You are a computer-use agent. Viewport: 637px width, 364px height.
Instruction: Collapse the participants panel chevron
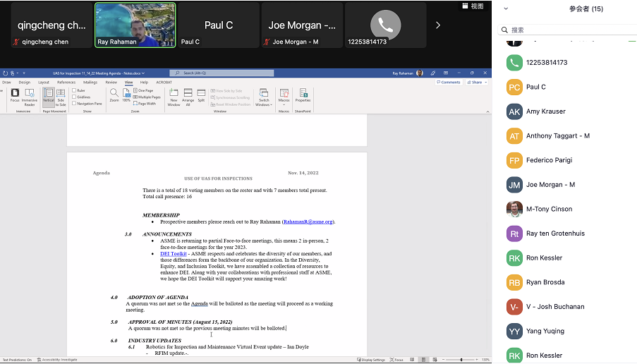[x=506, y=8]
